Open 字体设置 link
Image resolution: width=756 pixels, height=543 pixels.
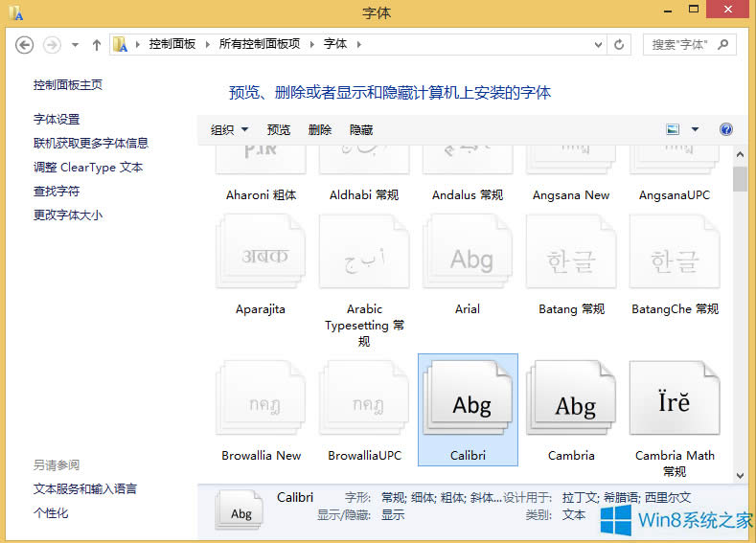point(57,119)
